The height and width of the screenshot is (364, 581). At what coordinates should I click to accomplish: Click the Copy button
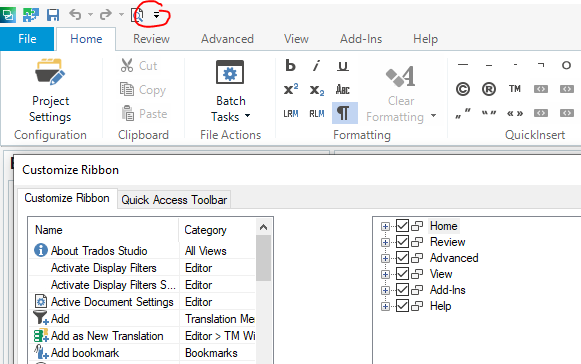click(143, 90)
